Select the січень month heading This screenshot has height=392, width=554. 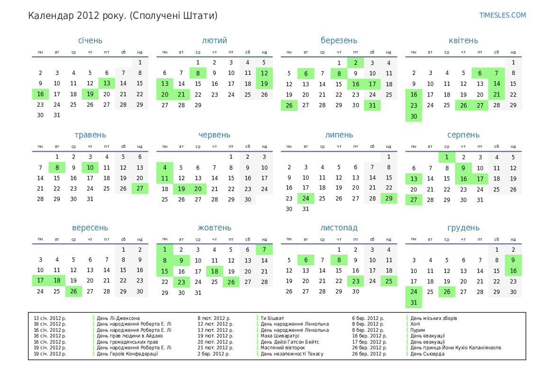(90, 41)
